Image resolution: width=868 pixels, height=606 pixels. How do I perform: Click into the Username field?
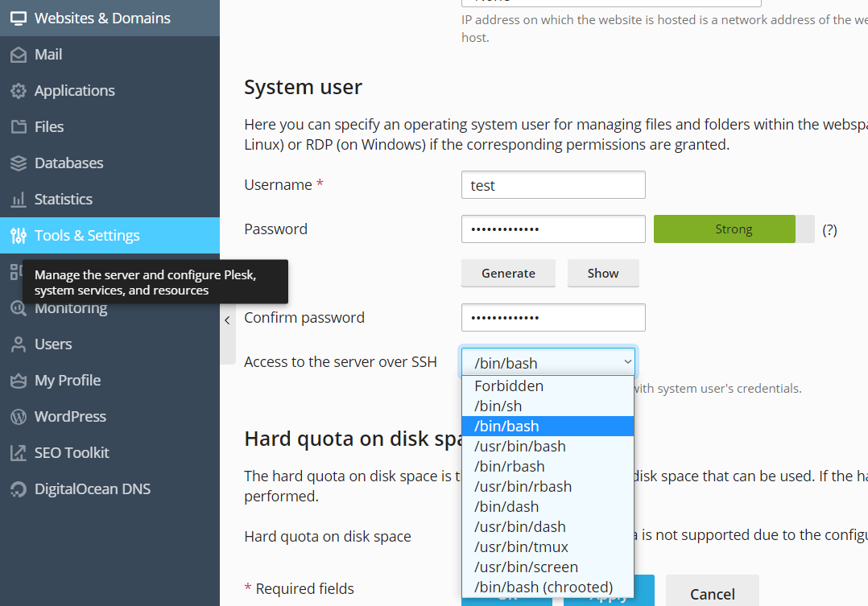tap(553, 185)
